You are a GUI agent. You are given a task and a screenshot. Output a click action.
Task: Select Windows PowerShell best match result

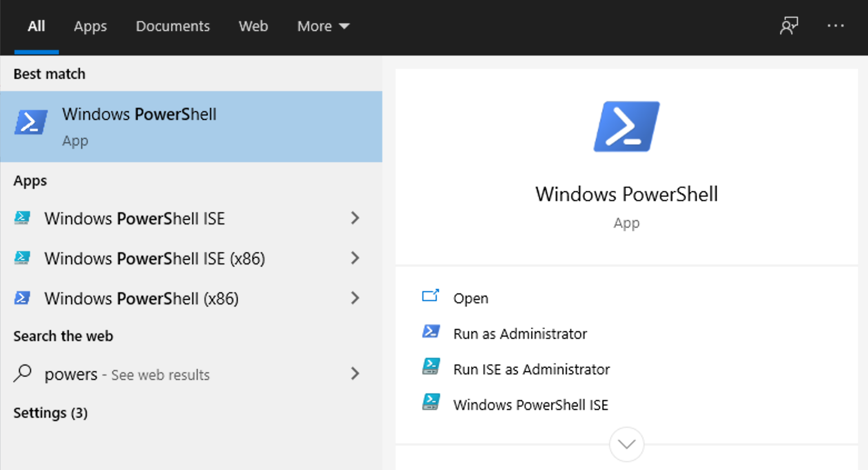(191, 127)
